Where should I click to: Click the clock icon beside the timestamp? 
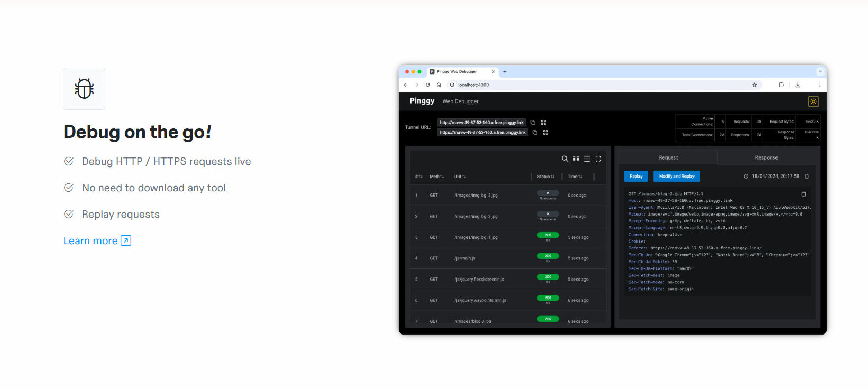(746, 177)
